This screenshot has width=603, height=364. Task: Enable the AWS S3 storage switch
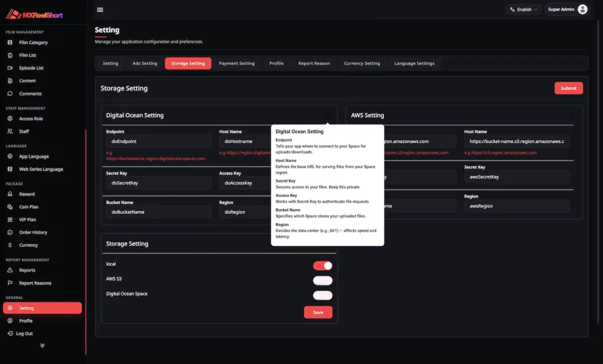(x=322, y=280)
